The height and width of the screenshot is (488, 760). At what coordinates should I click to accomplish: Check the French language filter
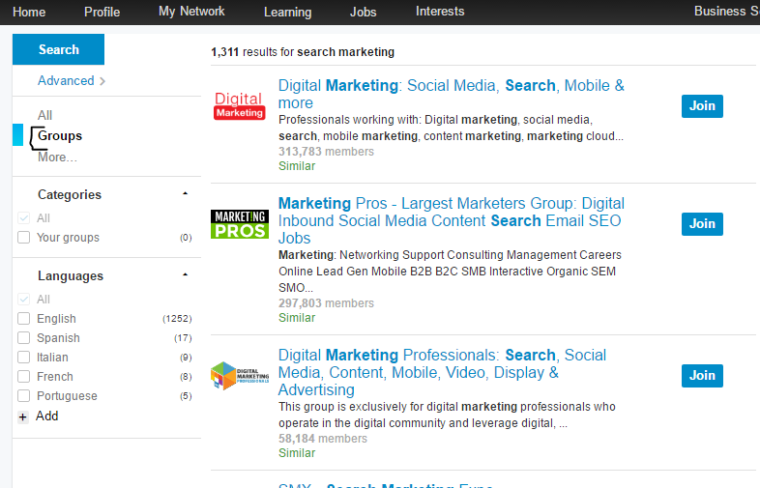point(24,377)
